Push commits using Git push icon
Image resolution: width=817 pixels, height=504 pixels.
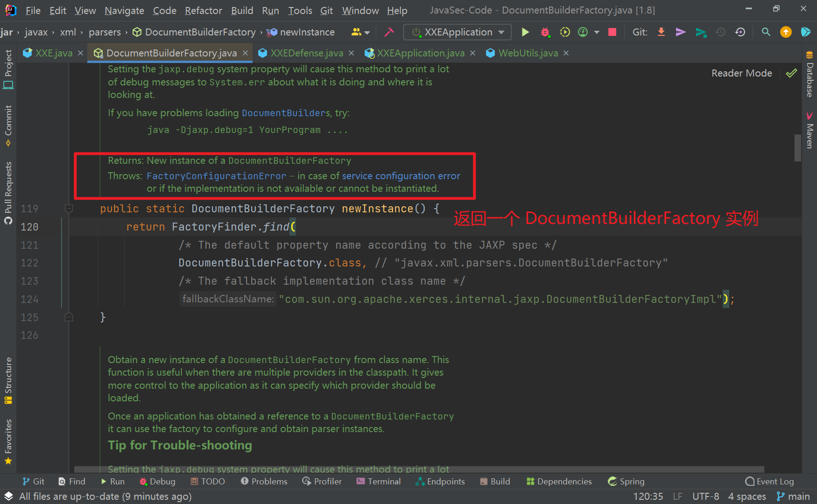click(x=680, y=32)
